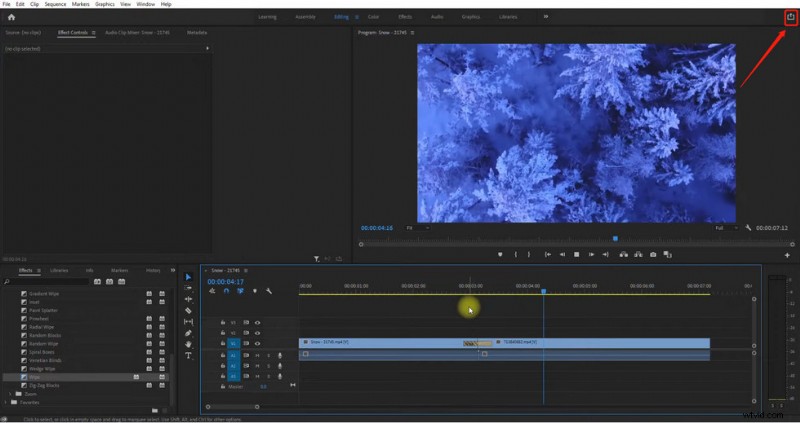Image resolution: width=800 pixels, height=423 pixels.
Task: Filter Effects by 32-bit Color badge
Action: 109,282
